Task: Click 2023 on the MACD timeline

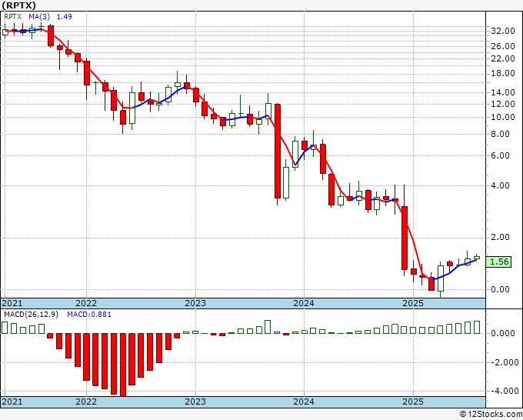Action: click(x=195, y=402)
